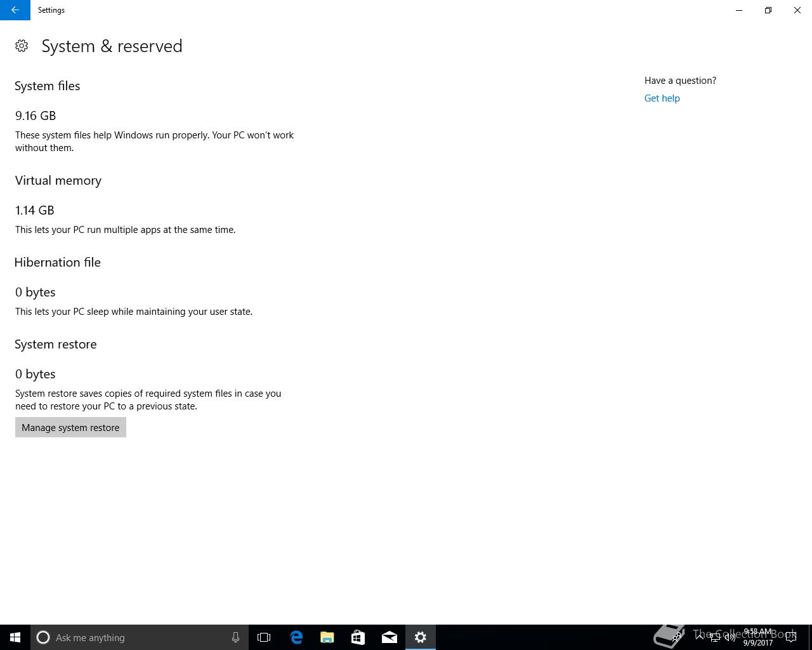This screenshot has height=650, width=812.
Task: Open the Get help link
Action: click(662, 98)
